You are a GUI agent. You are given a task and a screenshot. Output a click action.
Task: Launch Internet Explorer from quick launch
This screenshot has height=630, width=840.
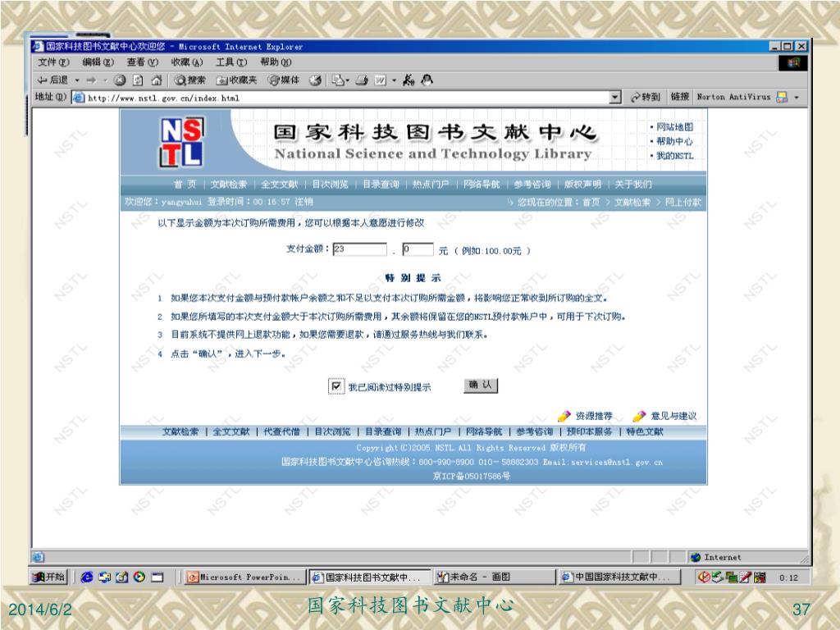click(x=87, y=577)
